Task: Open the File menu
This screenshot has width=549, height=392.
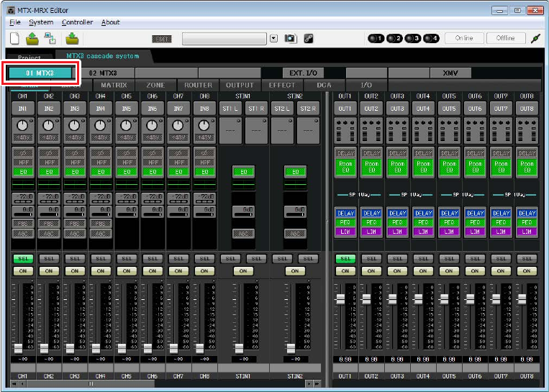Action: 15,22
